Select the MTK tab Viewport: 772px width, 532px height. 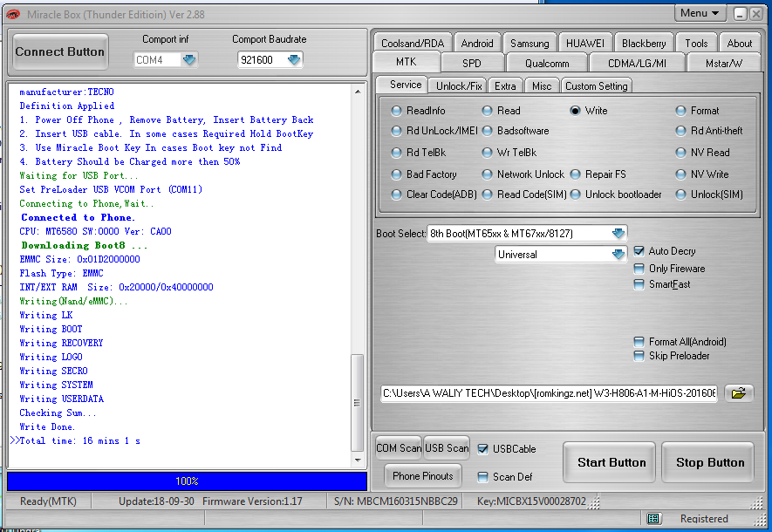tap(406, 62)
